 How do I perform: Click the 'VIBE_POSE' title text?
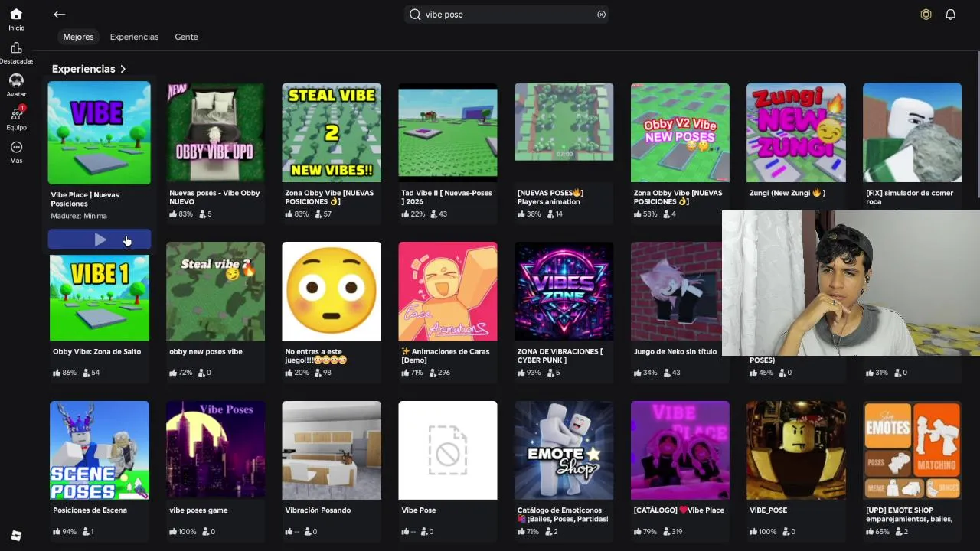click(x=768, y=510)
